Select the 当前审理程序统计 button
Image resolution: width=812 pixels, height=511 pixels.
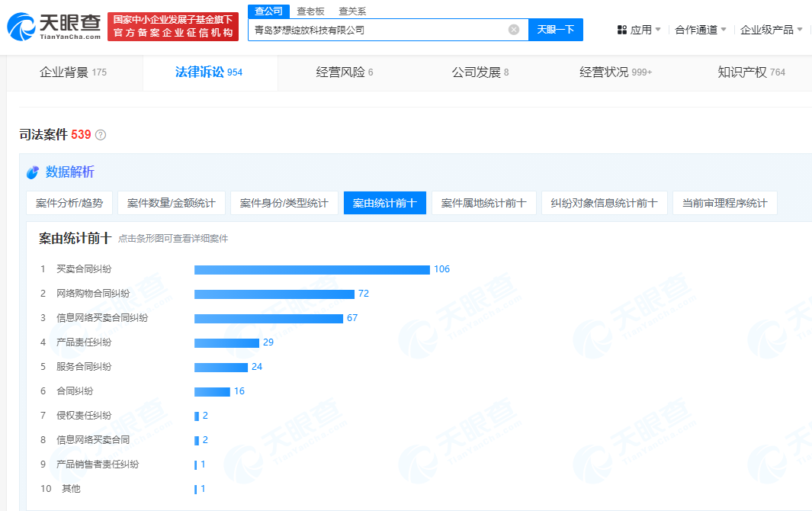tap(725, 203)
